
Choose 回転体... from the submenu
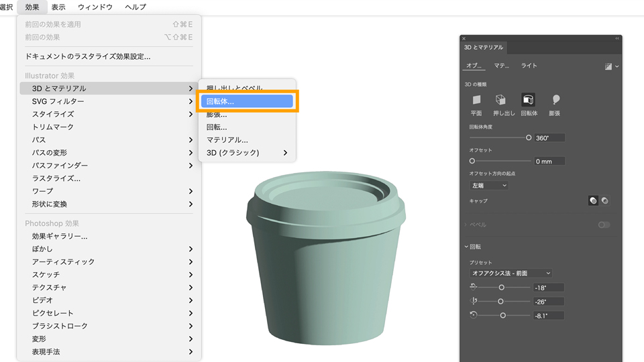(x=246, y=101)
